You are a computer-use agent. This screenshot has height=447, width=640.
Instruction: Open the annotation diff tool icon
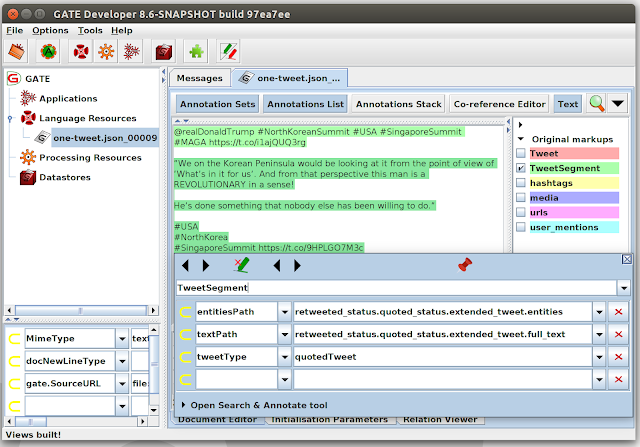229,51
